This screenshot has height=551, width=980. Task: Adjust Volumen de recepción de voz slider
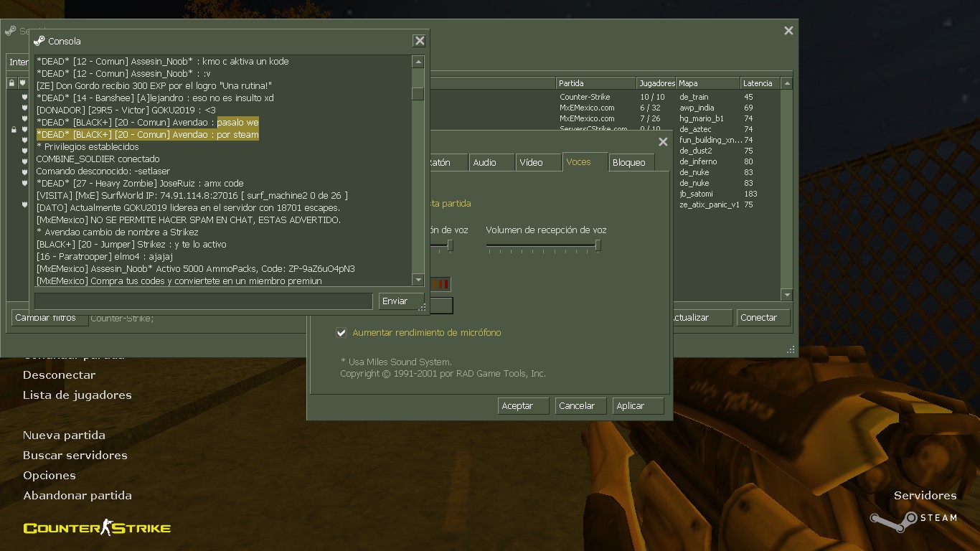543,246
